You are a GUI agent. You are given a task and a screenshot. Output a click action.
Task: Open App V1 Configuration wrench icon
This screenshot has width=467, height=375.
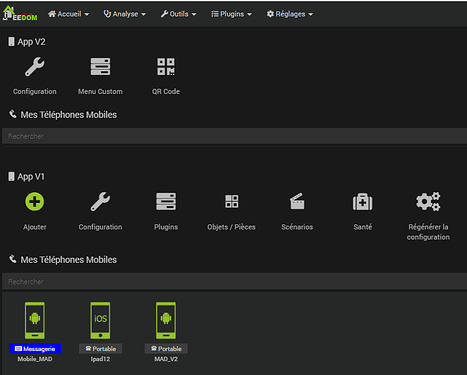click(100, 202)
